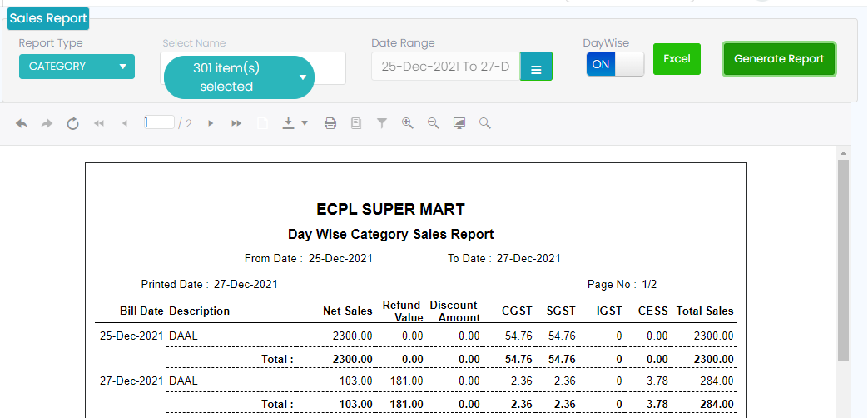Select the Sales Report tab
The height and width of the screenshot is (418, 868).
click(x=47, y=17)
